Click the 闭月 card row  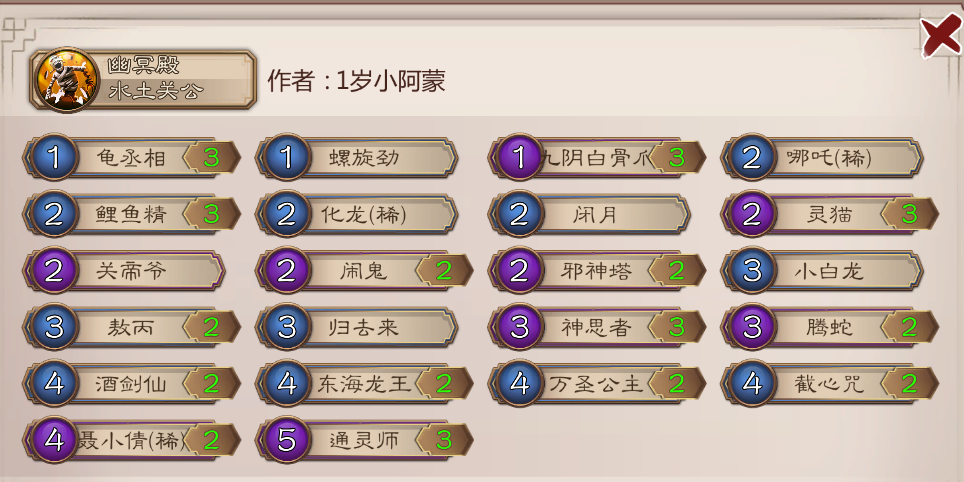pyautogui.click(x=595, y=213)
